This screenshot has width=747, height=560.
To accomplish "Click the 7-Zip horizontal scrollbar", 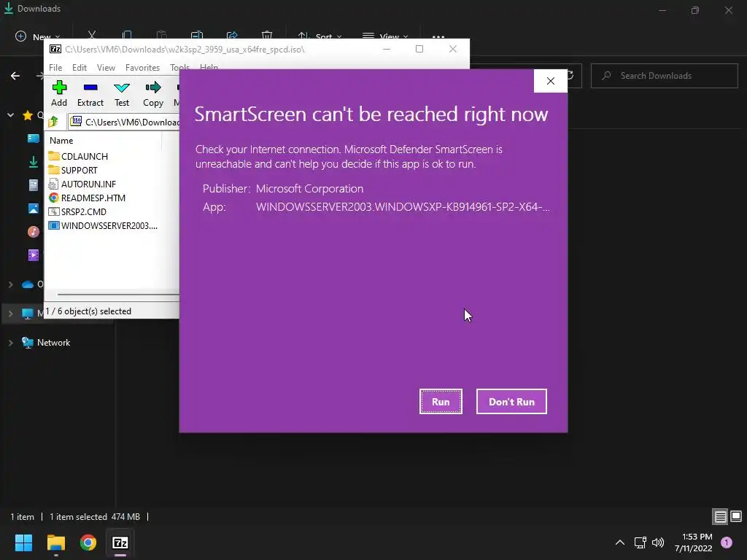I will [118, 295].
